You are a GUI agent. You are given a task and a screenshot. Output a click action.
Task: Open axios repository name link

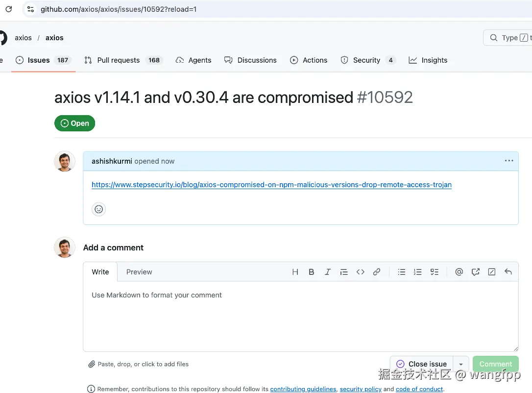[x=54, y=38]
